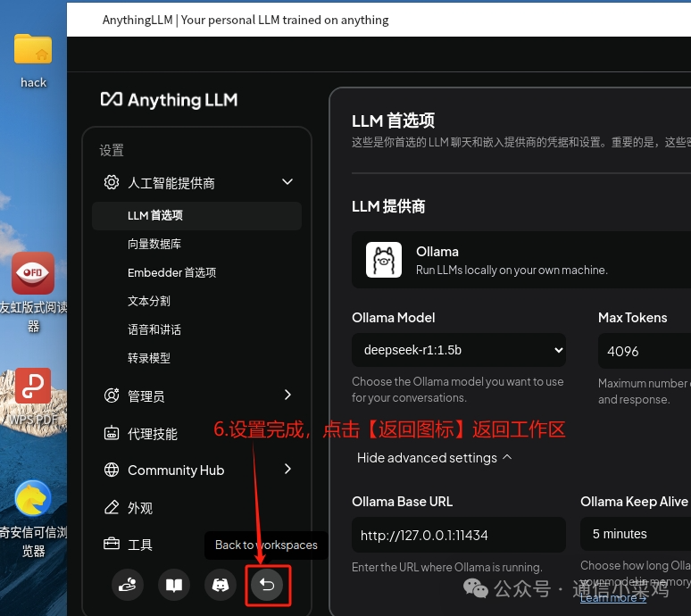This screenshot has height=616, width=691.
Task: Click the LLM 首选项 page heading
Action: [x=393, y=121]
